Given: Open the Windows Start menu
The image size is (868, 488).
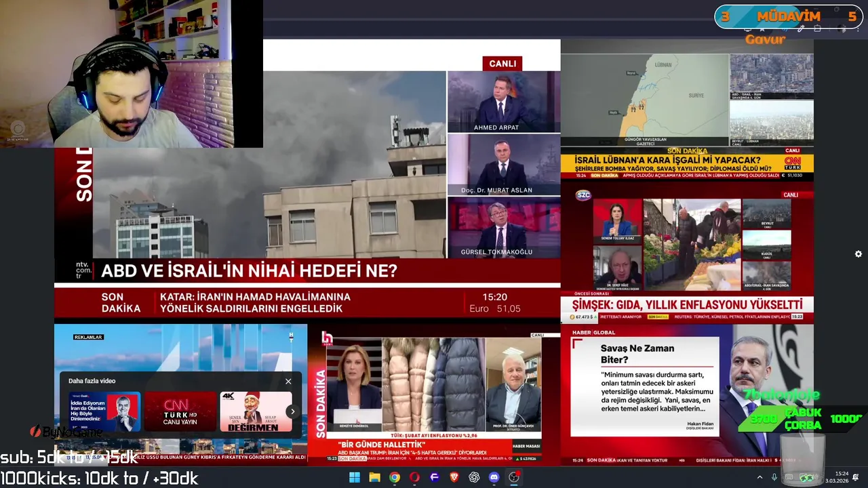Looking at the screenshot, I should pos(355,477).
